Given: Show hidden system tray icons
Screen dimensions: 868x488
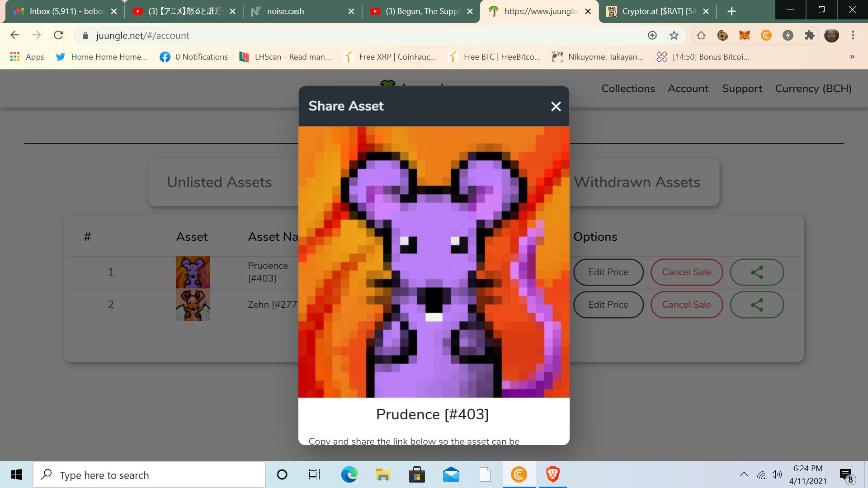Looking at the screenshot, I should pos(744,474).
